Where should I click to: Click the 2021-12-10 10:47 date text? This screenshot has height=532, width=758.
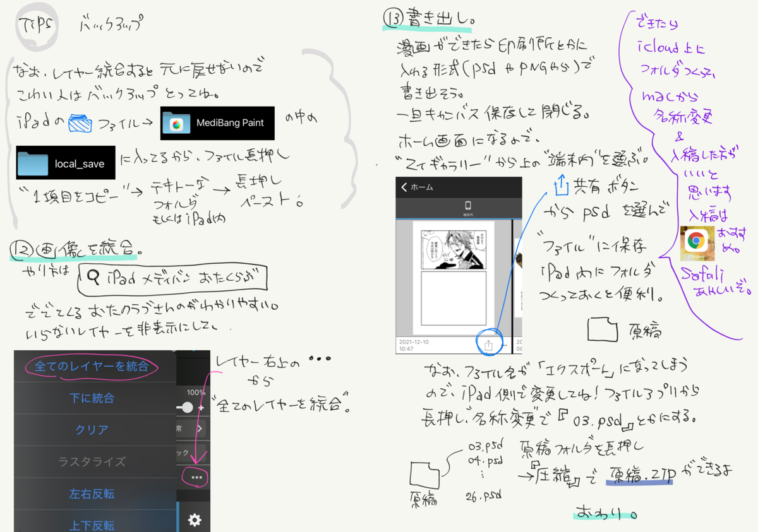[x=414, y=345]
